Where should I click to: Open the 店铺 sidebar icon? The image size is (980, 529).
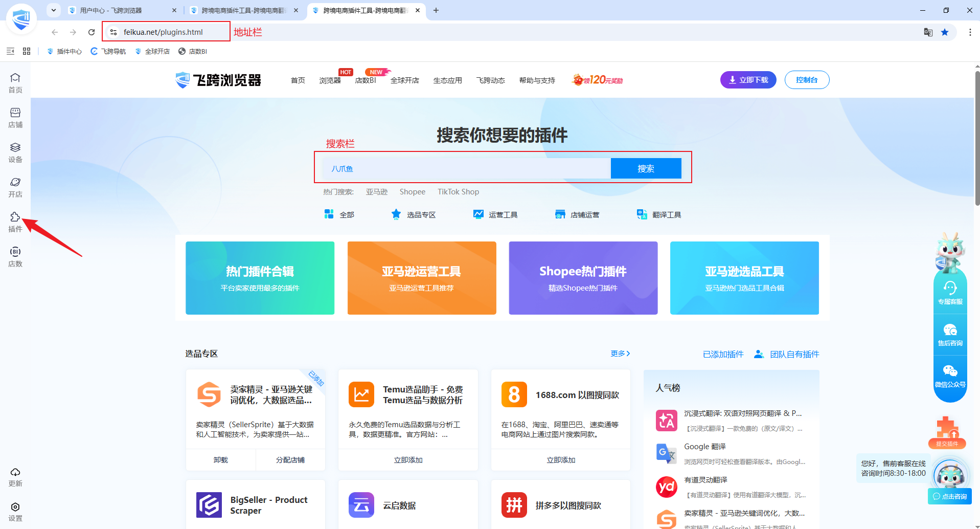coord(15,118)
